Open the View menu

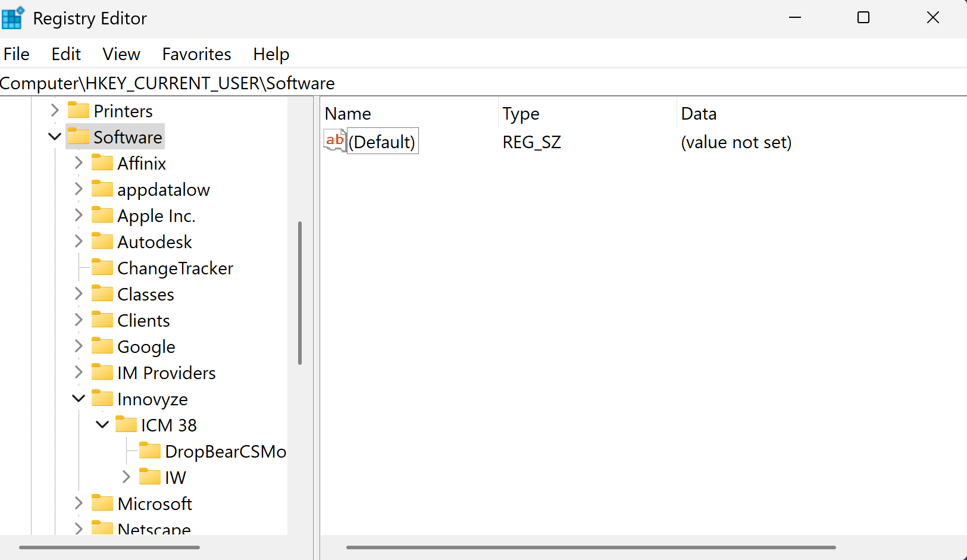tap(121, 54)
